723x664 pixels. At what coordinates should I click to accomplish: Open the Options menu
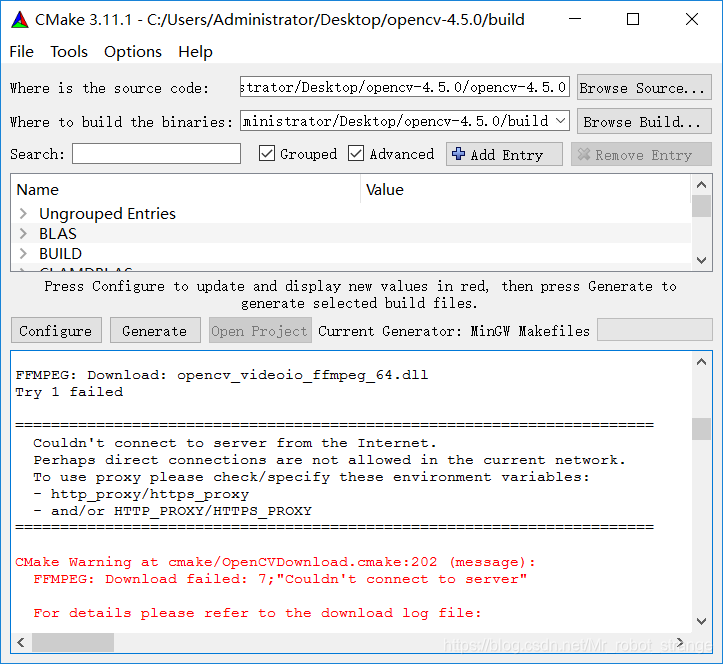click(x=133, y=52)
